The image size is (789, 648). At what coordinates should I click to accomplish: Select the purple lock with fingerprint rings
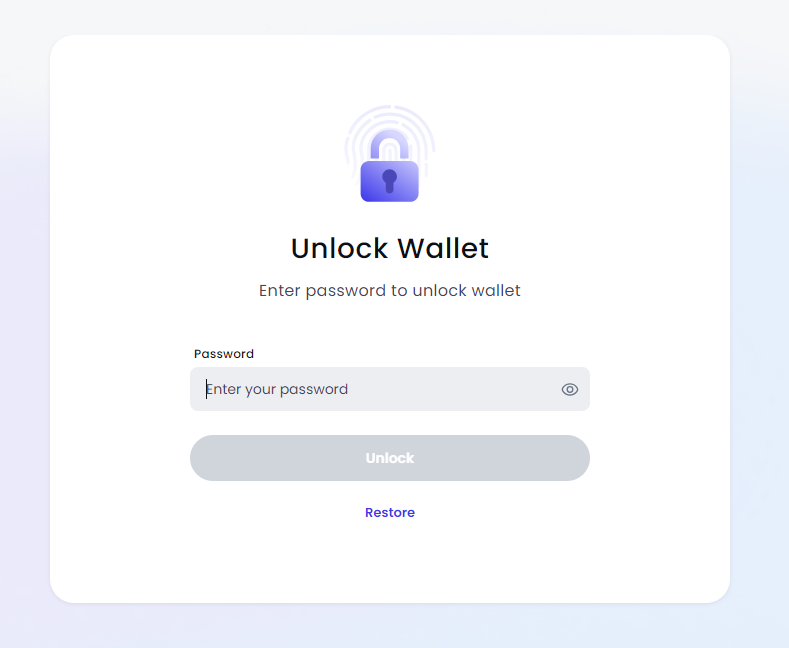tap(389, 160)
